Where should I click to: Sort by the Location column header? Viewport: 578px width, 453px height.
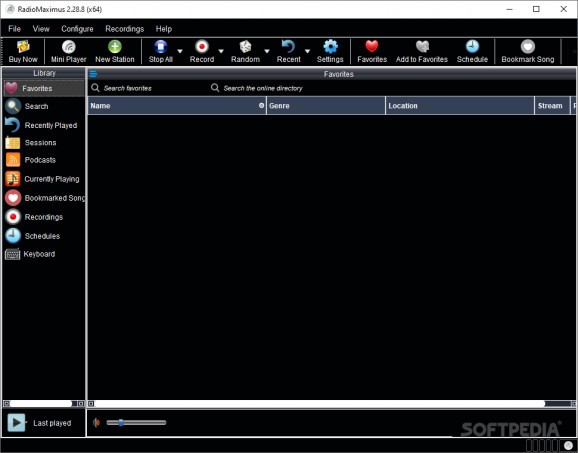[460, 106]
